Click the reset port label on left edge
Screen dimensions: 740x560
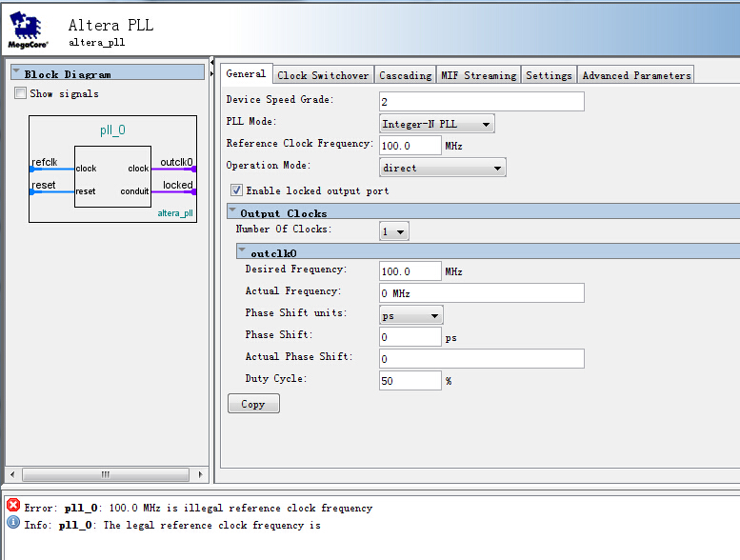[44, 185]
